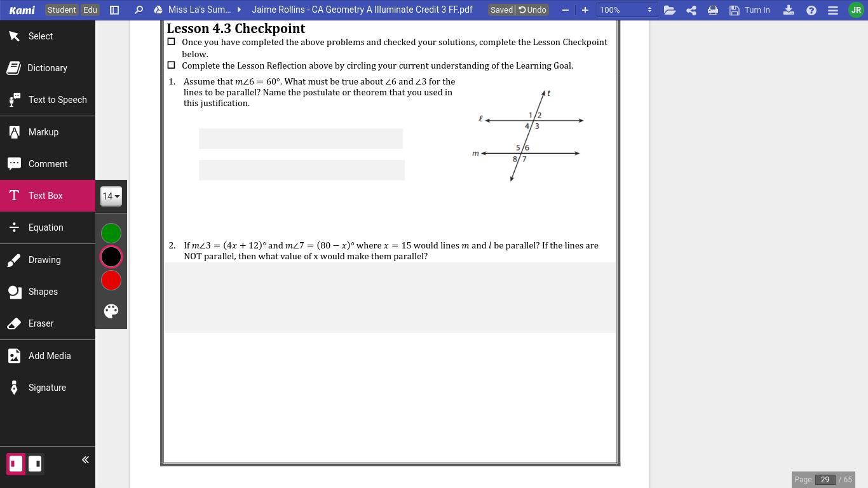Open file folder icon
This screenshot has width=868, height=488.
[x=669, y=10]
